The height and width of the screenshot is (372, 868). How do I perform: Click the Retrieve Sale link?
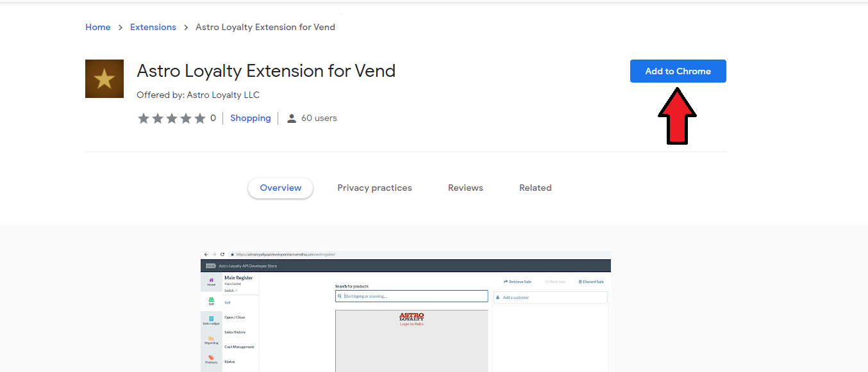point(518,282)
